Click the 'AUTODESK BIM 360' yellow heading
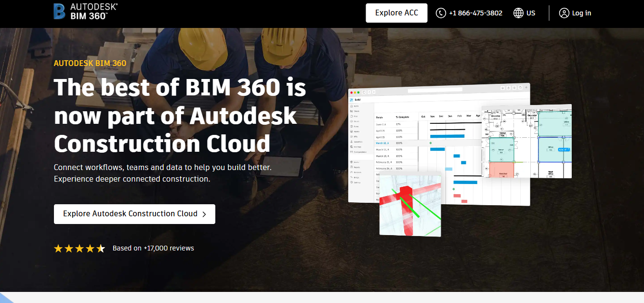 (90, 63)
